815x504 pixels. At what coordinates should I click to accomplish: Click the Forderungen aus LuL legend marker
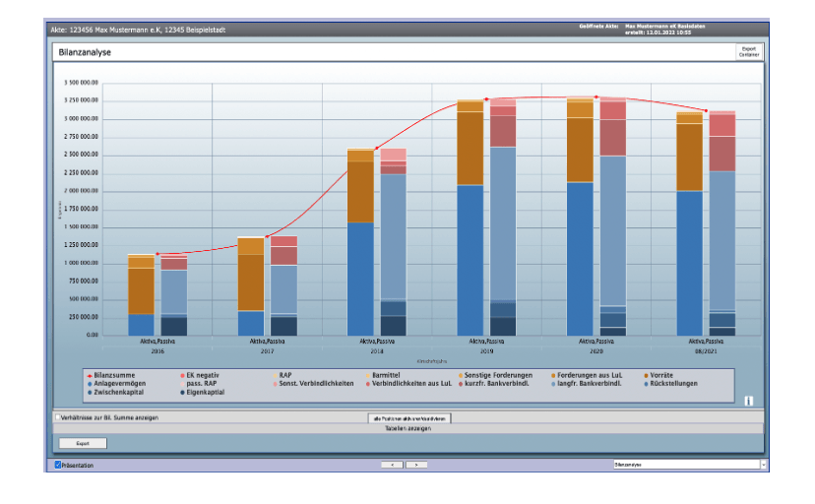point(552,375)
